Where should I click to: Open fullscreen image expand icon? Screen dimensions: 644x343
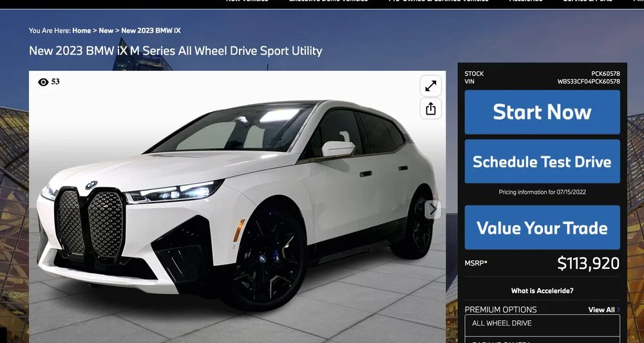pos(430,86)
